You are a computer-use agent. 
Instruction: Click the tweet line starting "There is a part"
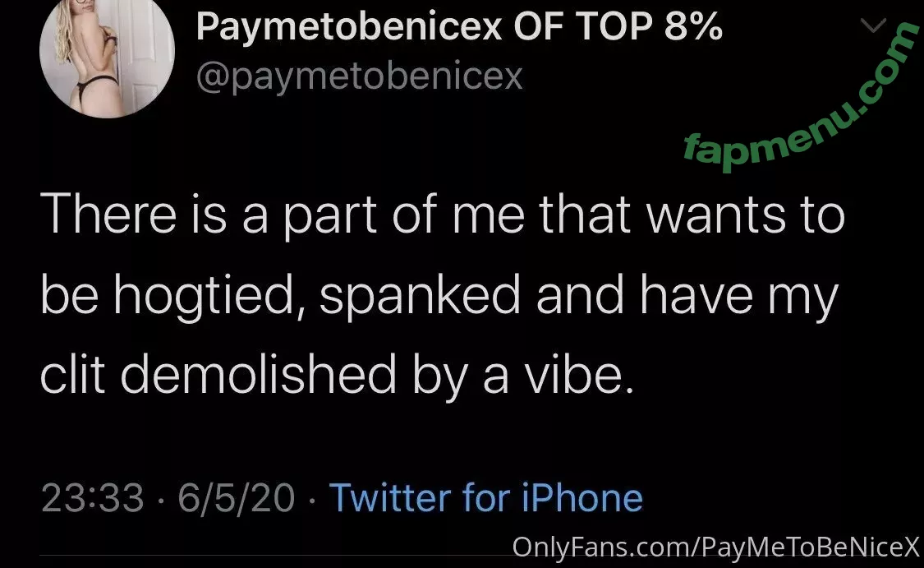point(442,215)
